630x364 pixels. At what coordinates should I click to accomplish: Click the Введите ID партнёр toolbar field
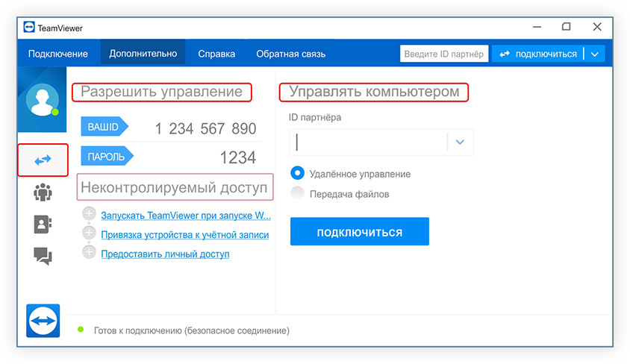(444, 54)
